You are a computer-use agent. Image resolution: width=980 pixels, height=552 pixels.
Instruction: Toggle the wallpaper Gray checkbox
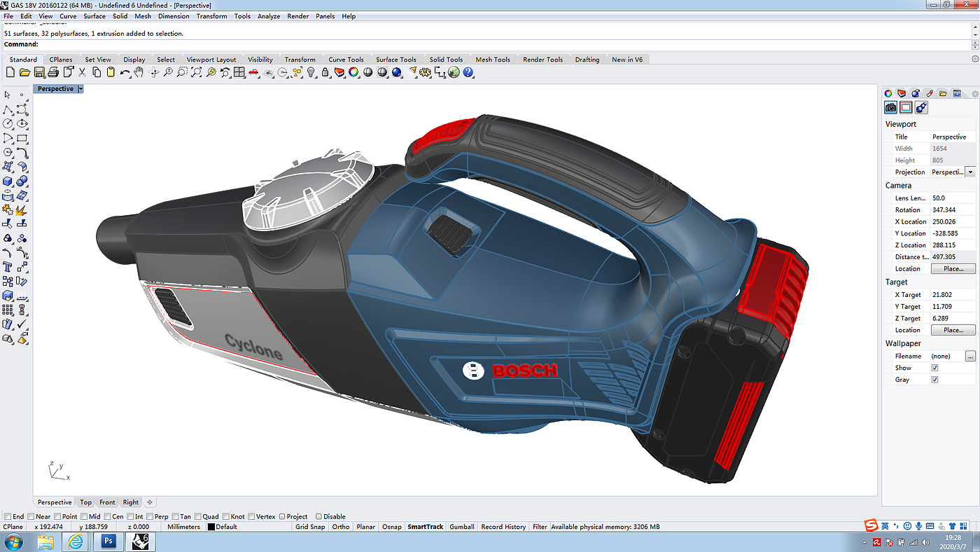pyautogui.click(x=934, y=380)
